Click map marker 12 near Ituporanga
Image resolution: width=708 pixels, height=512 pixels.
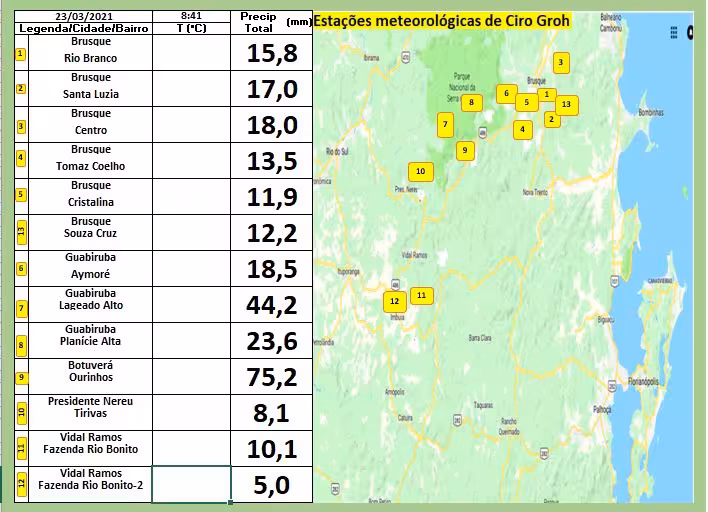coord(394,301)
